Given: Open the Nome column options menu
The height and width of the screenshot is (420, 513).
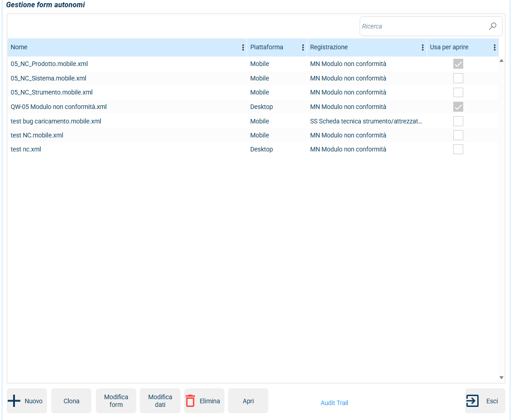Looking at the screenshot, I should [243, 47].
